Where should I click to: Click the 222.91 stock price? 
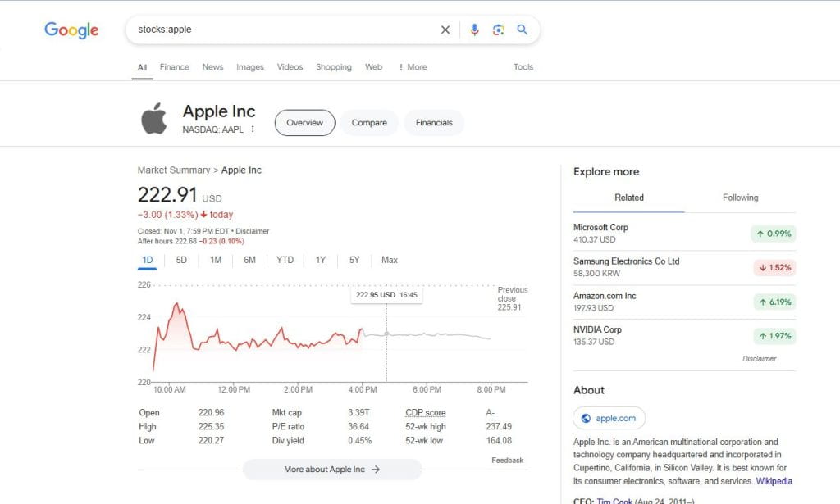(x=167, y=195)
